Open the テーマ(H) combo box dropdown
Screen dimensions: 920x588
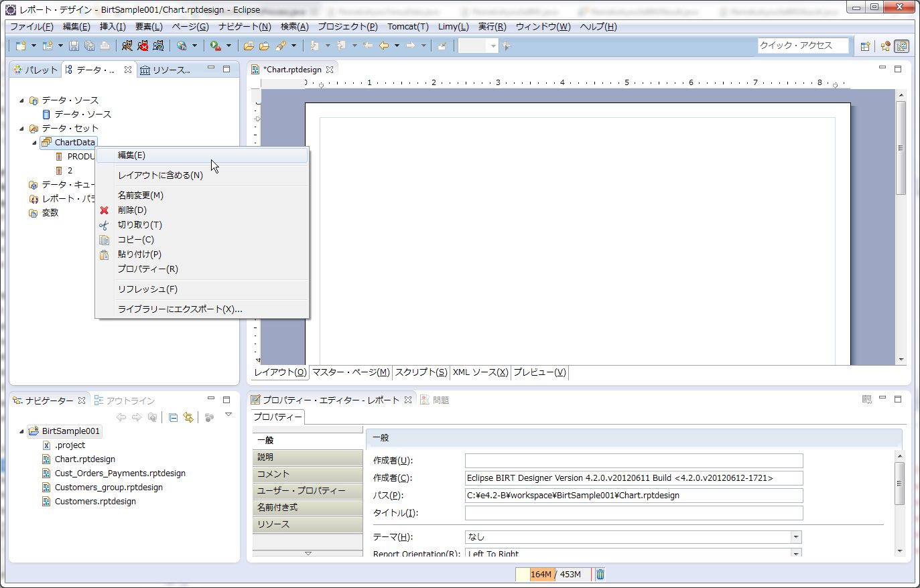[796, 537]
